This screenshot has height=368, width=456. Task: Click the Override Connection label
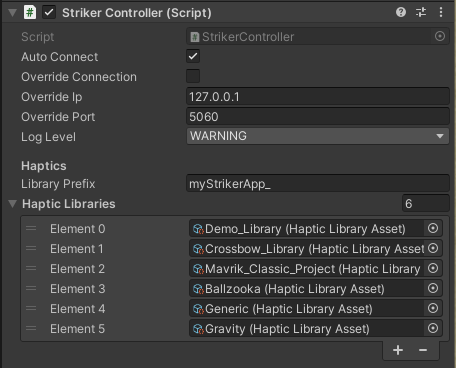[x=79, y=77]
